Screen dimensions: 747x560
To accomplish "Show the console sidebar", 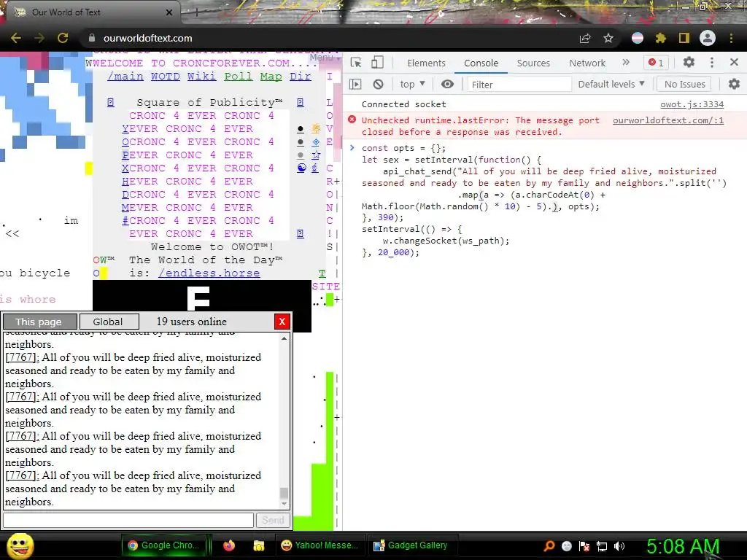I will coord(355,85).
